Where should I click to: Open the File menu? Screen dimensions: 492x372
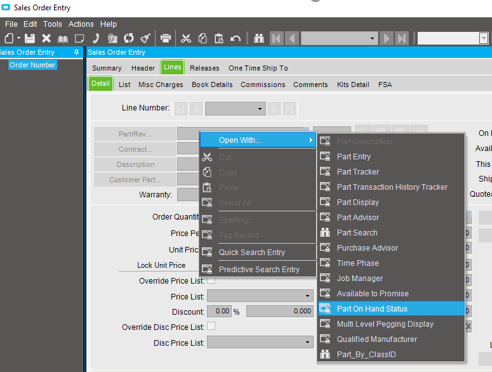tap(11, 24)
